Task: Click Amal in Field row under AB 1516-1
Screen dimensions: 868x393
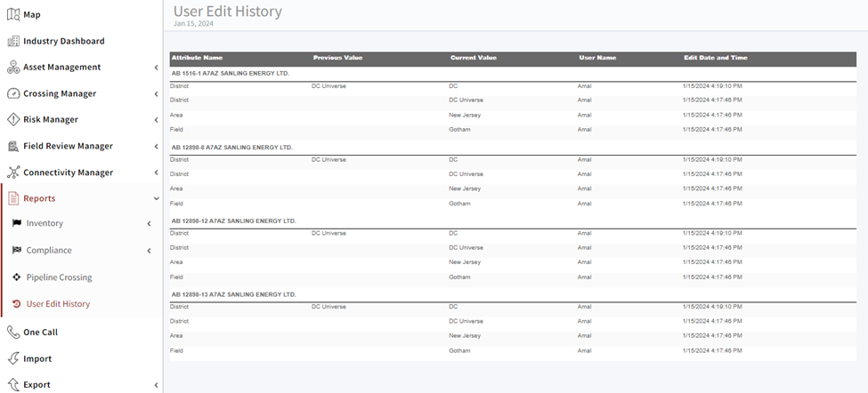Action: point(584,129)
